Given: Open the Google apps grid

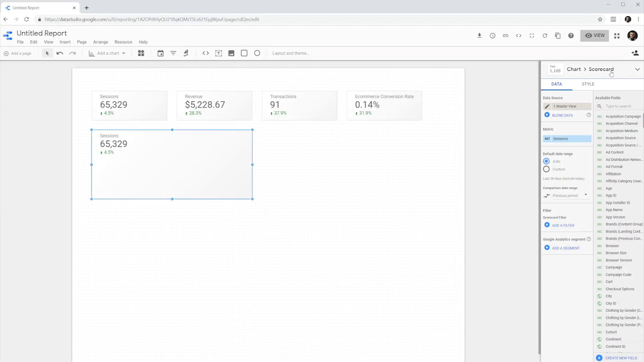Looking at the screenshot, I should [x=617, y=35].
